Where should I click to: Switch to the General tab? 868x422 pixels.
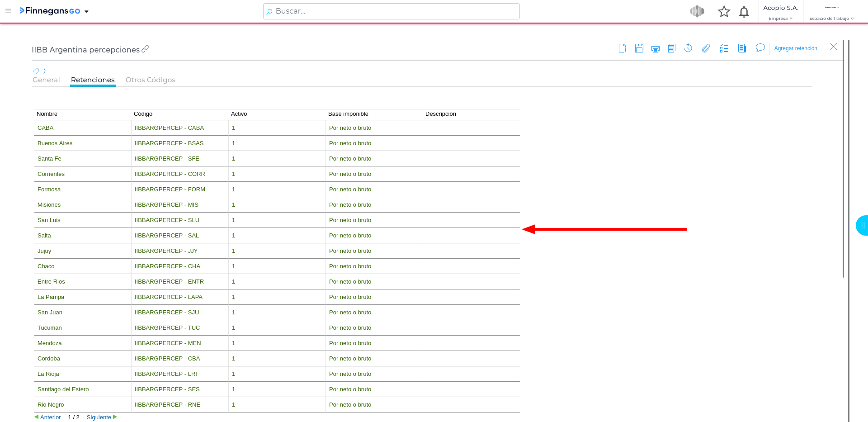tap(46, 80)
